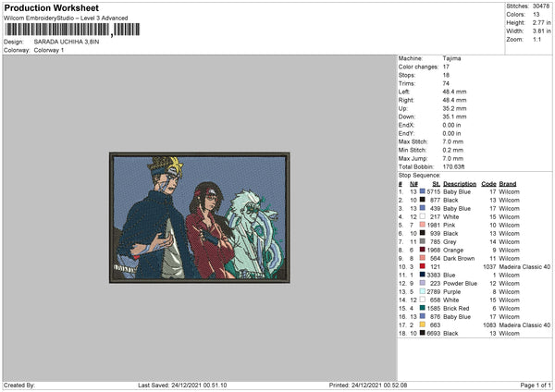The image size is (555, 392).
Task: Select the Black swatch in stop row 18
Action: click(423, 333)
